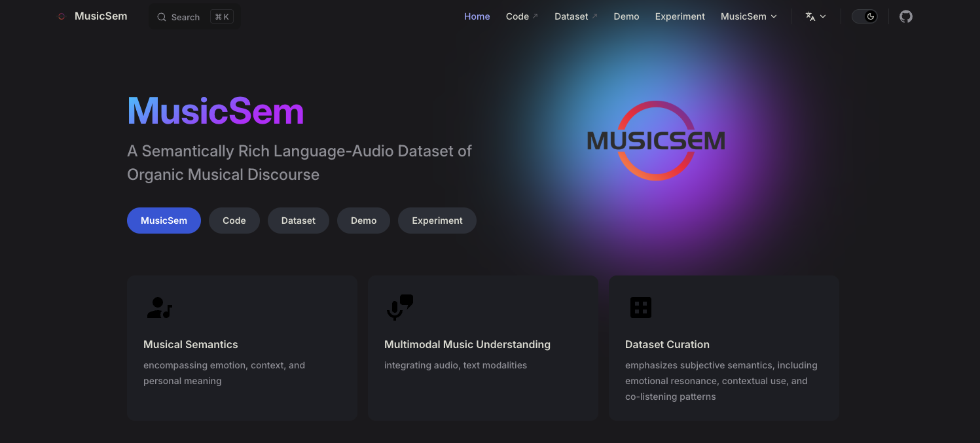The width and height of the screenshot is (980, 443).
Task: Click the MUSICSEM hero logo image
Action: (x=656, y=141)
